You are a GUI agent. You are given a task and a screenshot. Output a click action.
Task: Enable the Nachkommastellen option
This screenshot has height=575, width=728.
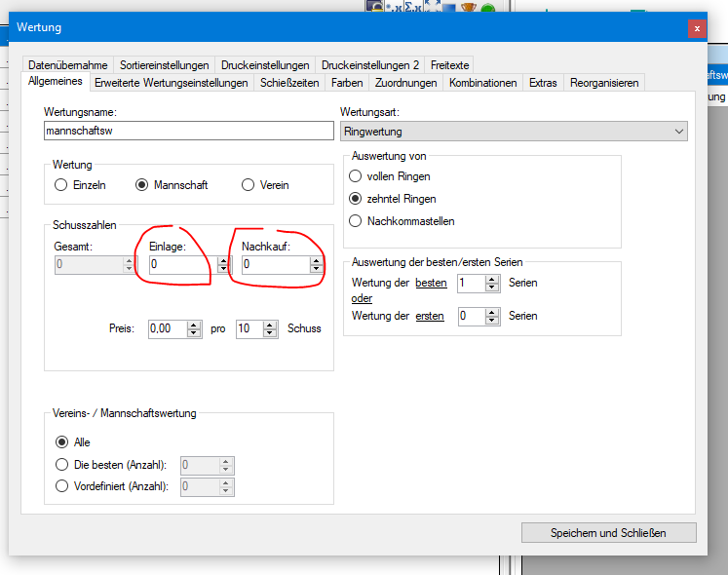(356, 221)
